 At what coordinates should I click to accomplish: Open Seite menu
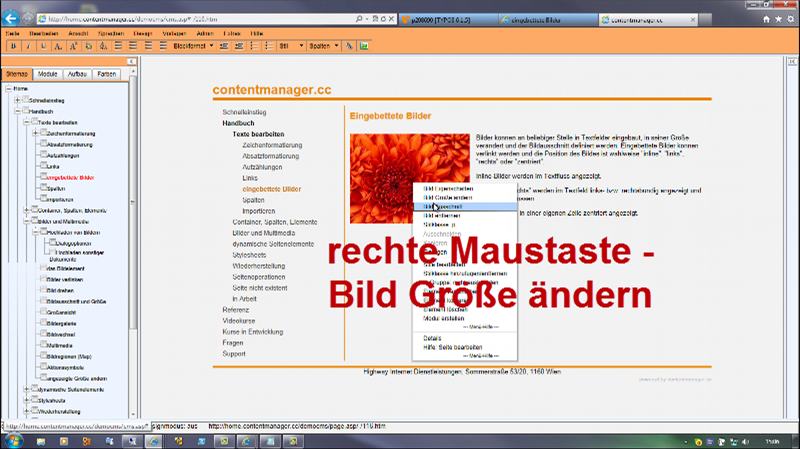coord(13,33)
